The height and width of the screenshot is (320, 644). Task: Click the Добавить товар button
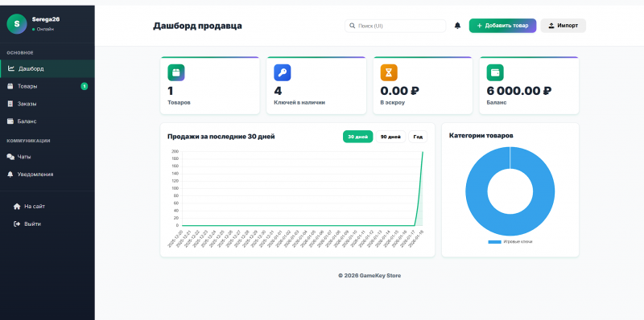(502, 26)
